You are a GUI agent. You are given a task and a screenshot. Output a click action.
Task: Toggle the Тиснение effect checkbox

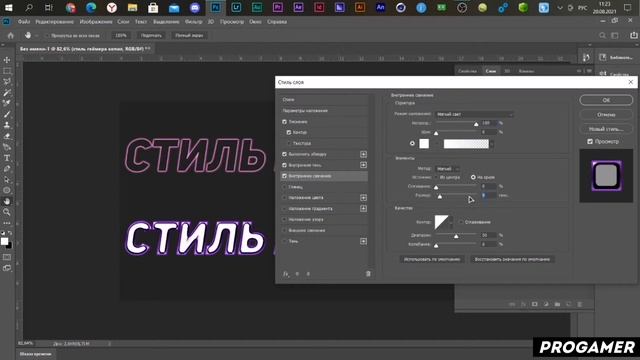tap(284, 122)
